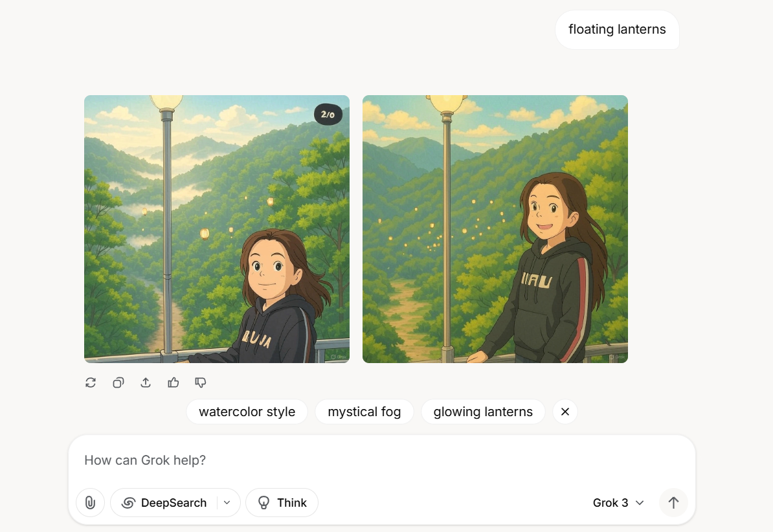Open the right generated lantern image
The image size is (773, 532).
pos(495,228)
